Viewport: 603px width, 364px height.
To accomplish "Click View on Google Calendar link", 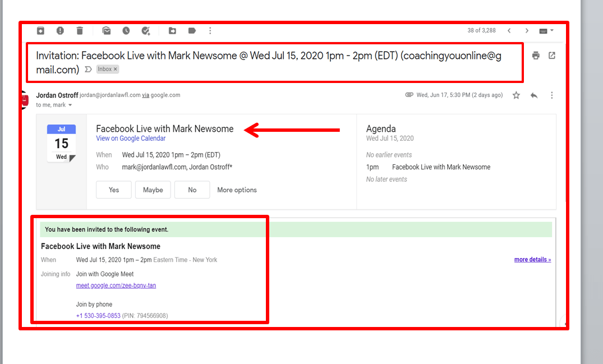I will coord(131,139).
